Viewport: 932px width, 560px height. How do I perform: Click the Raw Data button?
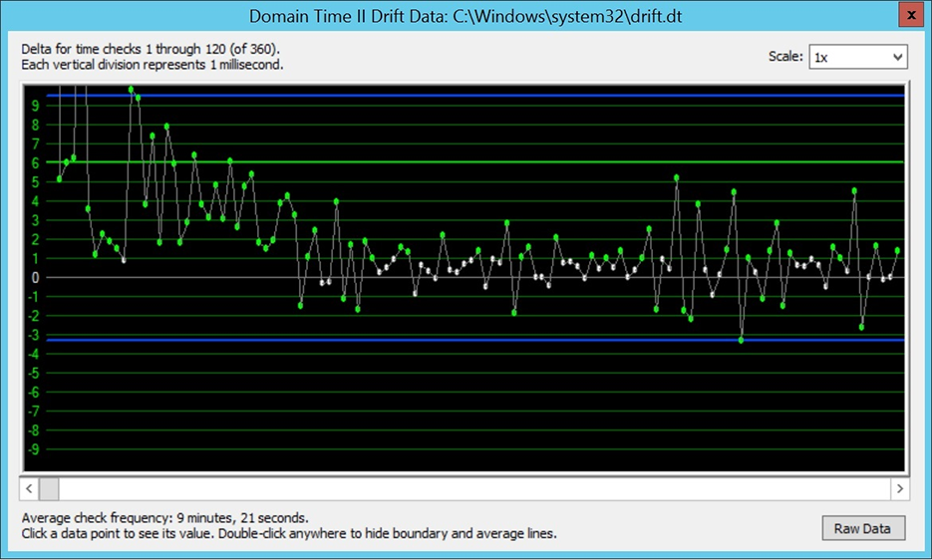tap(863, 528)
